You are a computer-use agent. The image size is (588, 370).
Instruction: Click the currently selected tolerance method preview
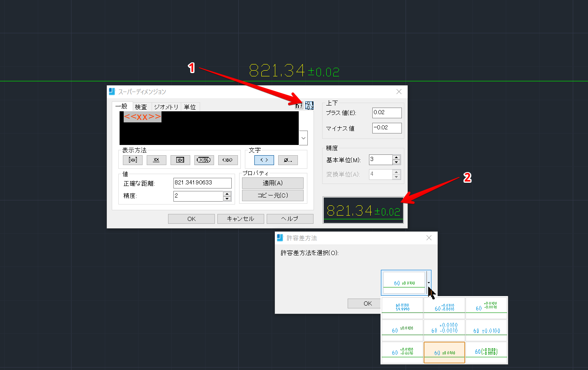coord(404,283)
